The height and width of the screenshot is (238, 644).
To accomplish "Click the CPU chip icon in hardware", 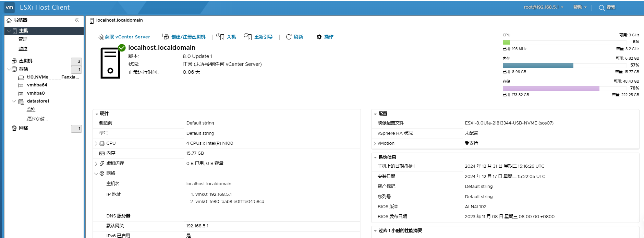I will (x=102, y=143).
